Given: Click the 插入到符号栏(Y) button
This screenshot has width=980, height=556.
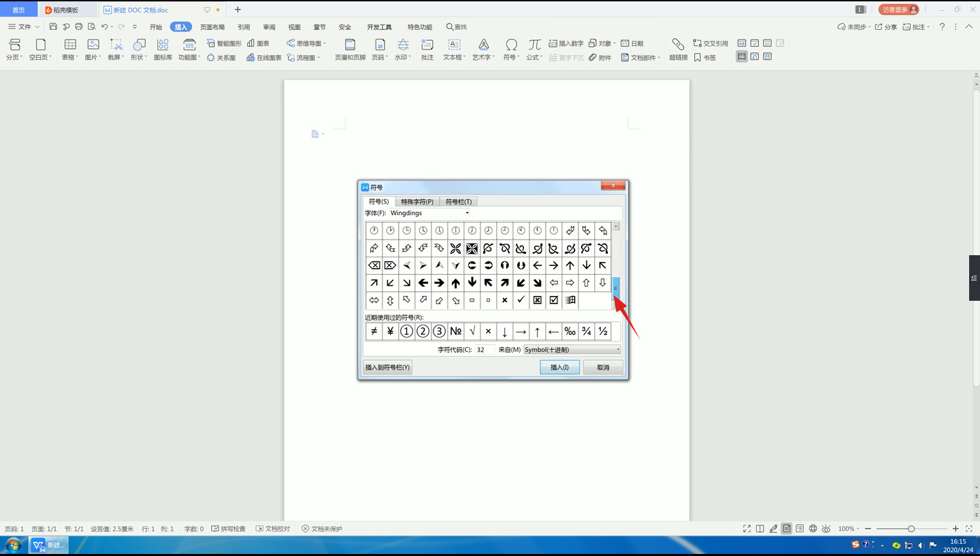Looking at the screenshot, I should click(387, 367).
